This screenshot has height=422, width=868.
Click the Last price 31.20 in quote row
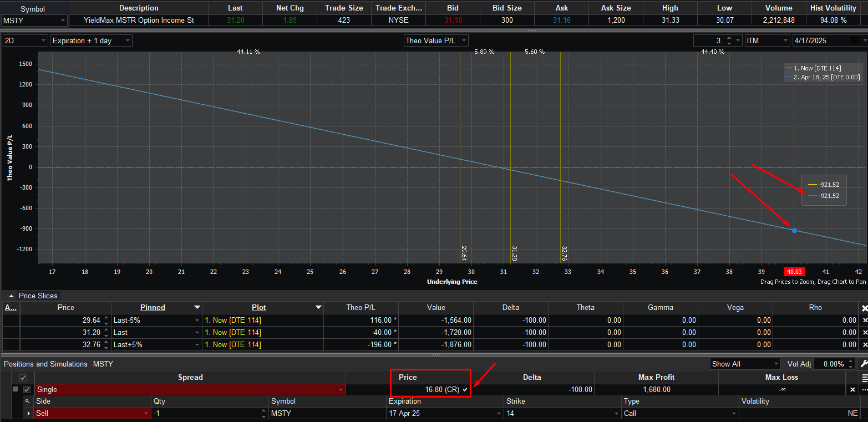point(235,21)
